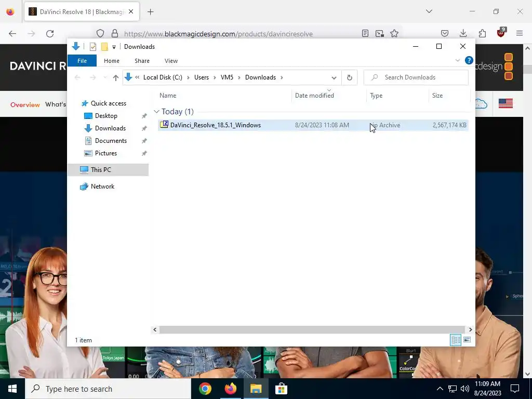
Task: Switch to the View ribbon tab
Action: click(171, 61)
